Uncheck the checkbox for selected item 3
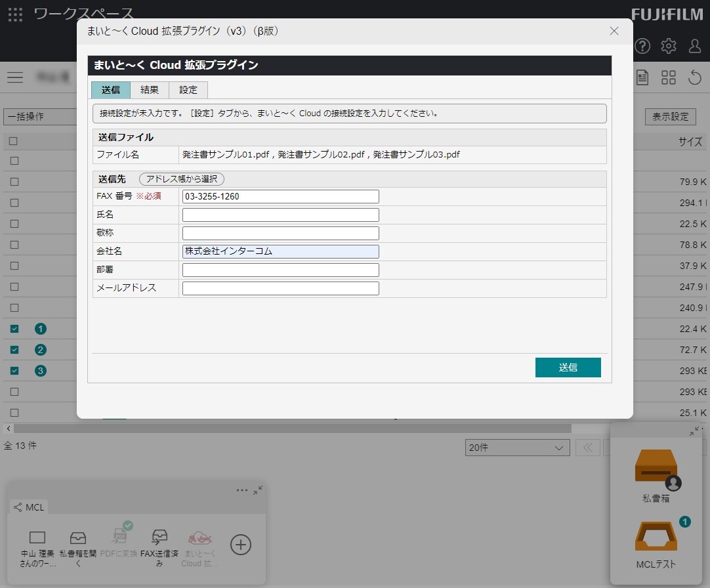Viewport: 710px width, 588px height. pyautogui.click(x=14, y=371)
